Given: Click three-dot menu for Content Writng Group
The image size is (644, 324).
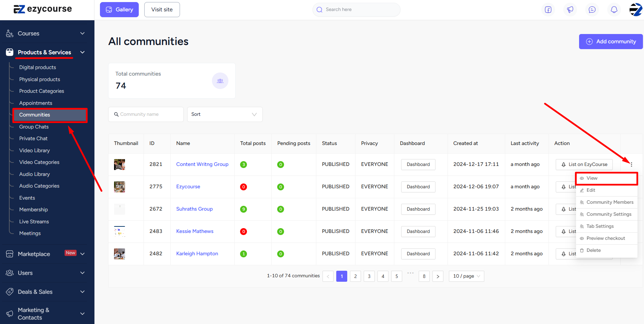Looking at the screenshot, I should tap(631, 164).
